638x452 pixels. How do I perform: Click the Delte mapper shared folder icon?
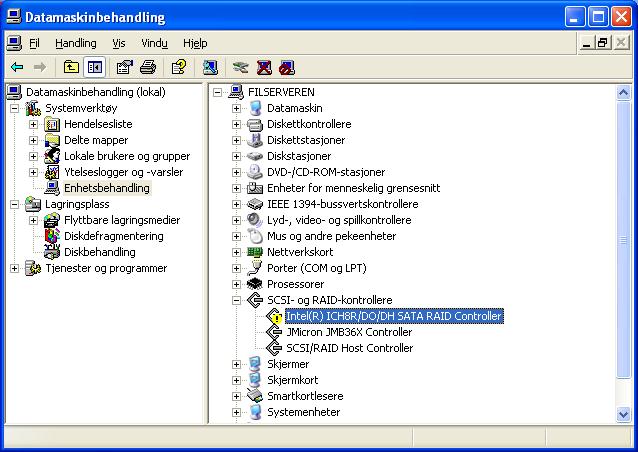tap(52, 140)
